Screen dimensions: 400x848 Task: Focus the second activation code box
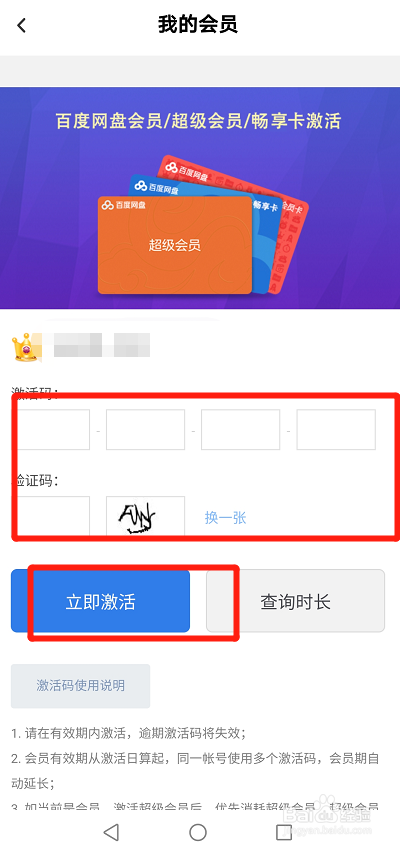145,429
